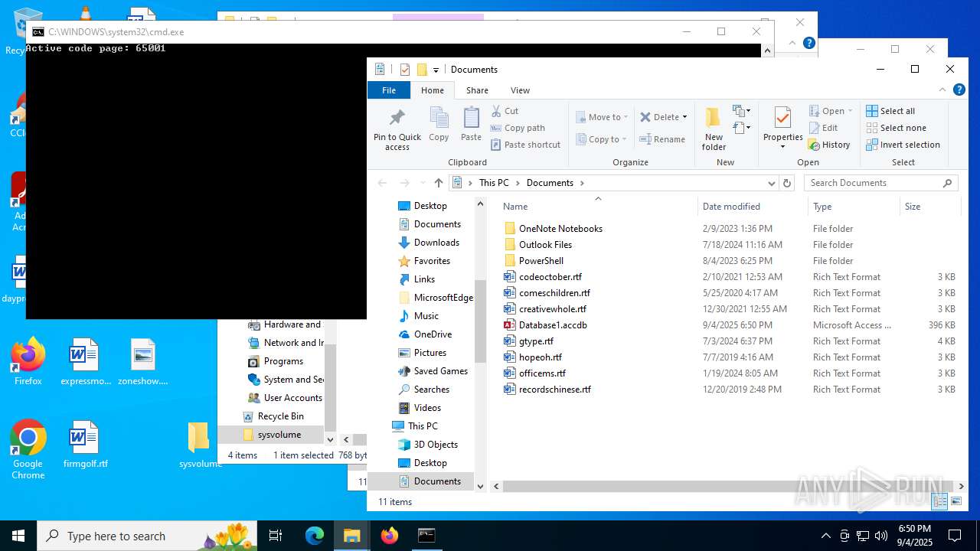
Task: Click navigation pane scroll down arrow
Action: point(481,486)
